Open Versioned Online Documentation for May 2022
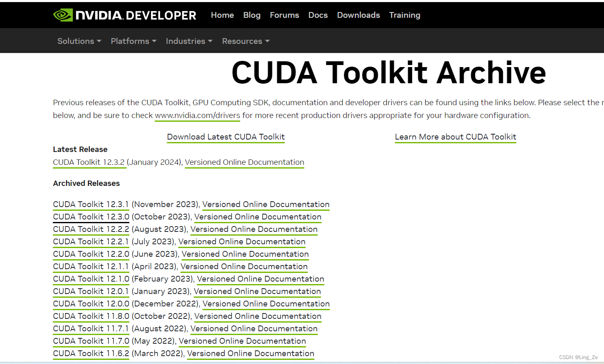 tap(243, 341)
